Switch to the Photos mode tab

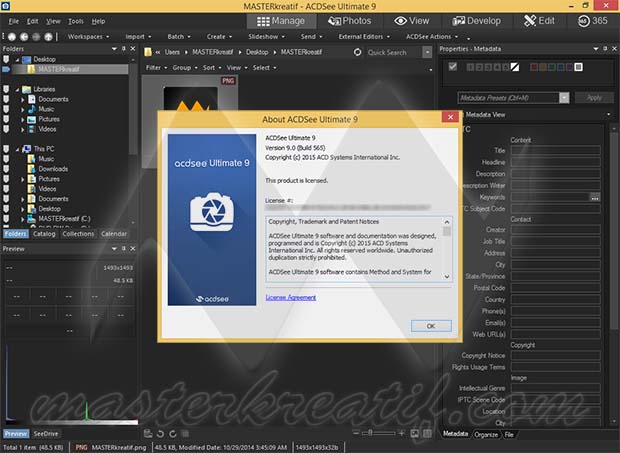pos(350,21)
